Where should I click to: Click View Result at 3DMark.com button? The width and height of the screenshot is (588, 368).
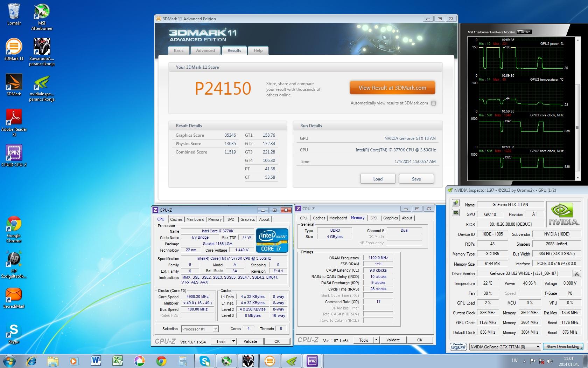(x=392, y=88)
